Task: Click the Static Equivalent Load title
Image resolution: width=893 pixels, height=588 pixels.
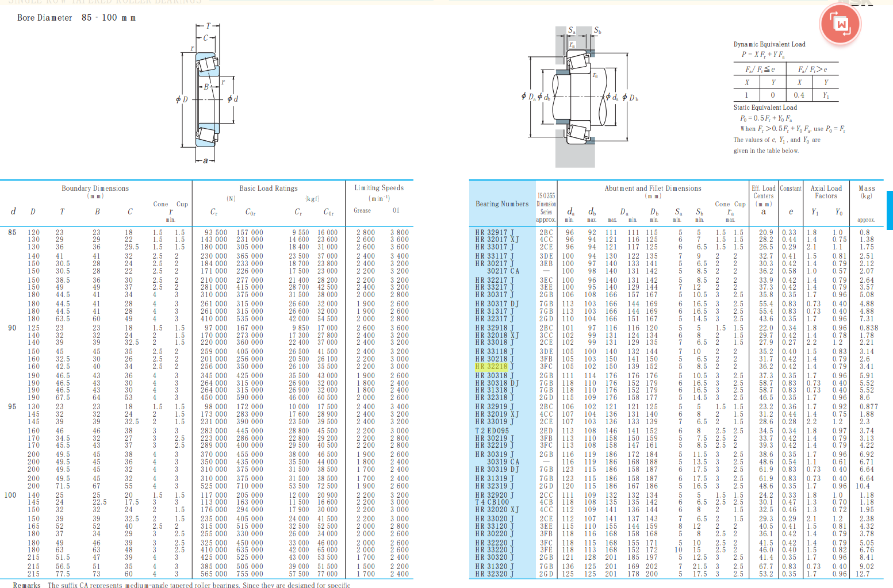Action: pyautogui.click(x=765, y=107)
